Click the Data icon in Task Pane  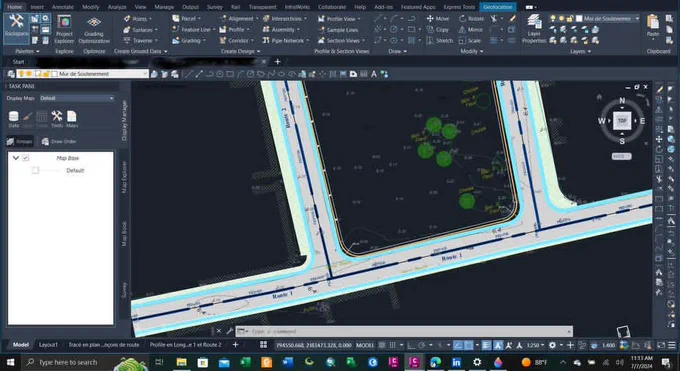tap(13, 119)
